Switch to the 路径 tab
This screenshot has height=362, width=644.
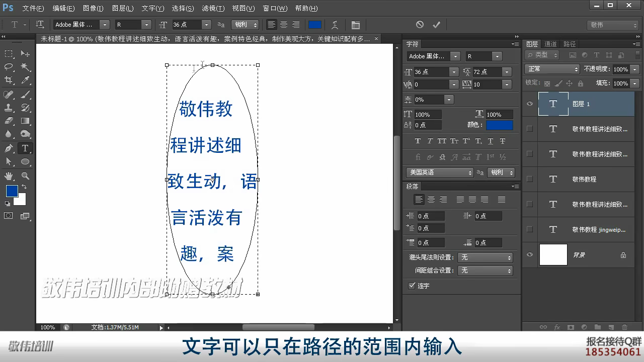coord(570,44)
